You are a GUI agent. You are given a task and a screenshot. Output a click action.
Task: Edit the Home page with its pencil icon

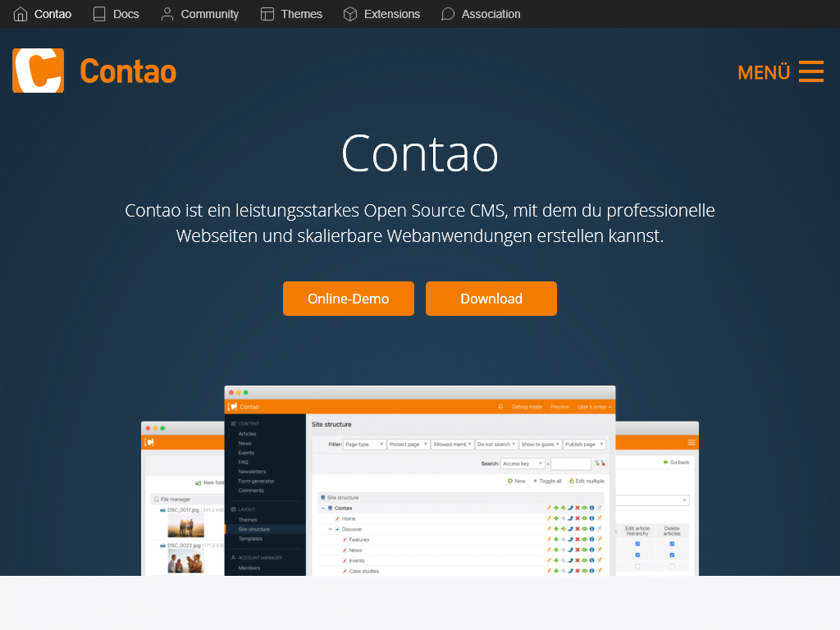pyautogui.click(x=548, y=518)
